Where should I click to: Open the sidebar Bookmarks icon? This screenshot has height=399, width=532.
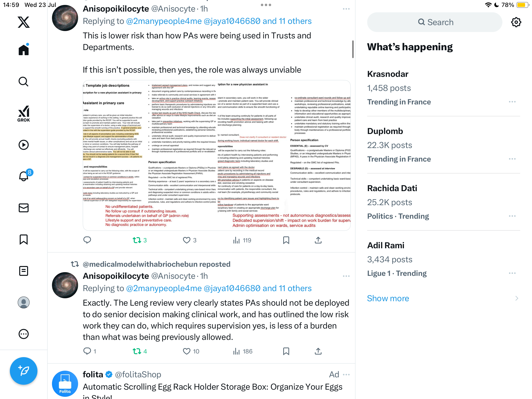click(24, 239)
